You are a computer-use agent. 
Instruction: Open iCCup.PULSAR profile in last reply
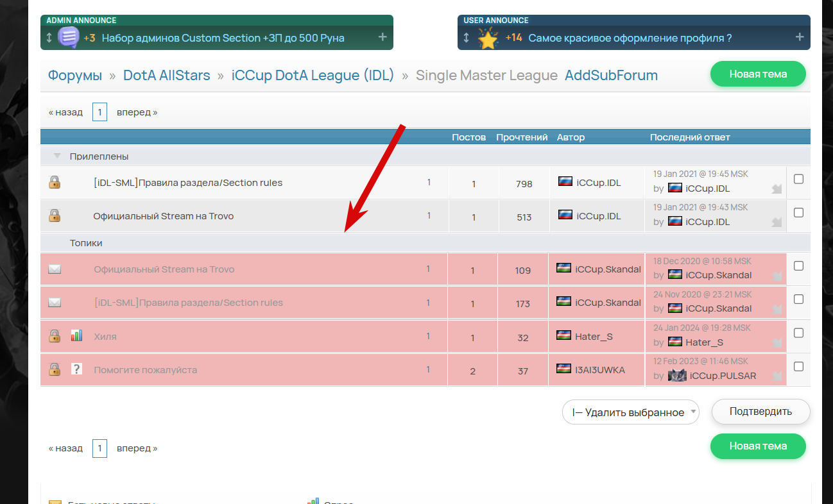pos(723,376)
